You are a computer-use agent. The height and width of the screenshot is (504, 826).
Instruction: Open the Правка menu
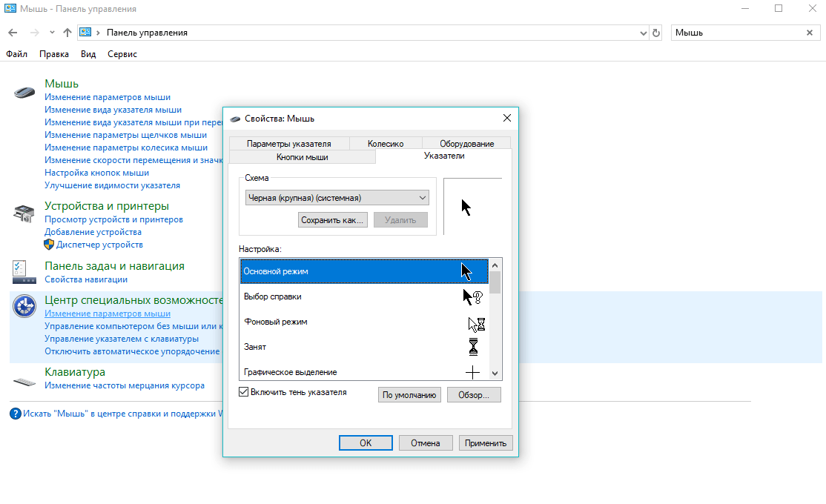[x=53, y=53]
